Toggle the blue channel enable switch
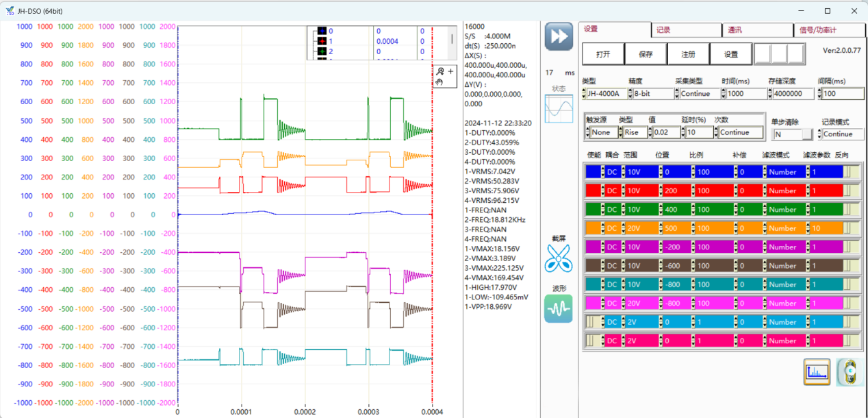The image size is (868, 418). [x=593, y=172]
